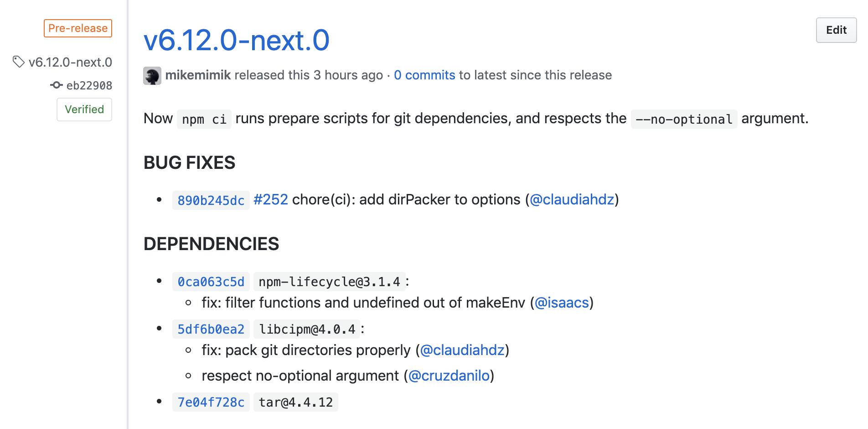868x429 pixels.
Task: Click the Edit button
Action: pos(836,30)
